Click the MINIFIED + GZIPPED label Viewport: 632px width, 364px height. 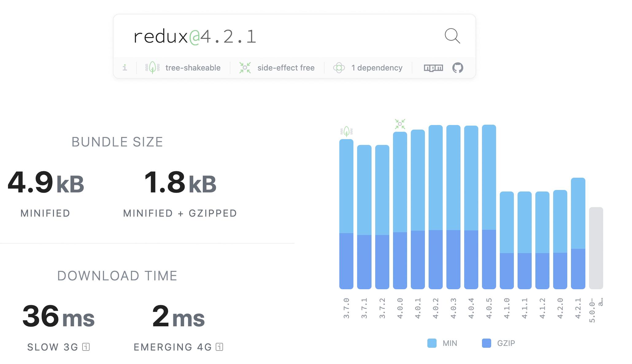(x=180, y=213)
